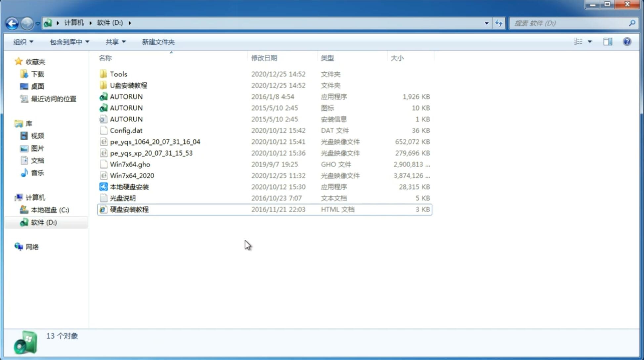Open the 本地硬盘安装 application
This screenshot has width=644, height=360.
pos(129,187)
